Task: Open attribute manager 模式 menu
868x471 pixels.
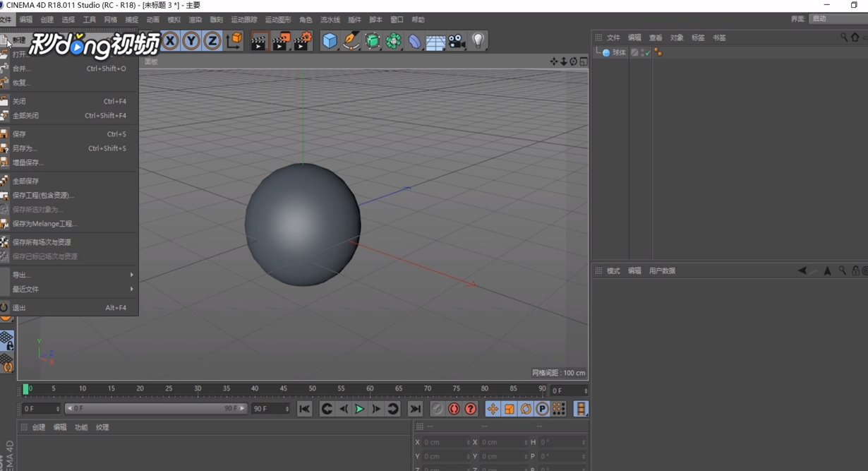Action: pos(613,270)
